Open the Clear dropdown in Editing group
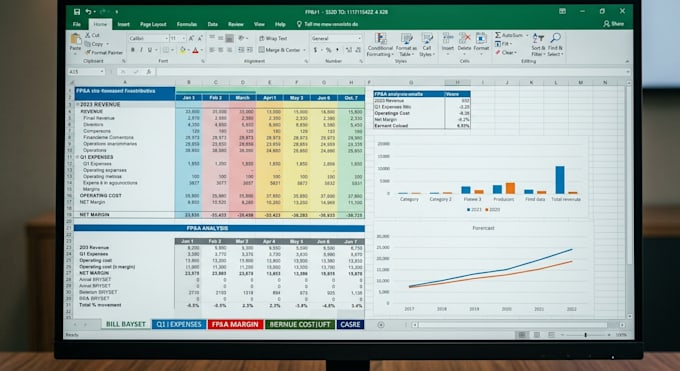This screenshot has width=680, height=371. tap(506, 53)
